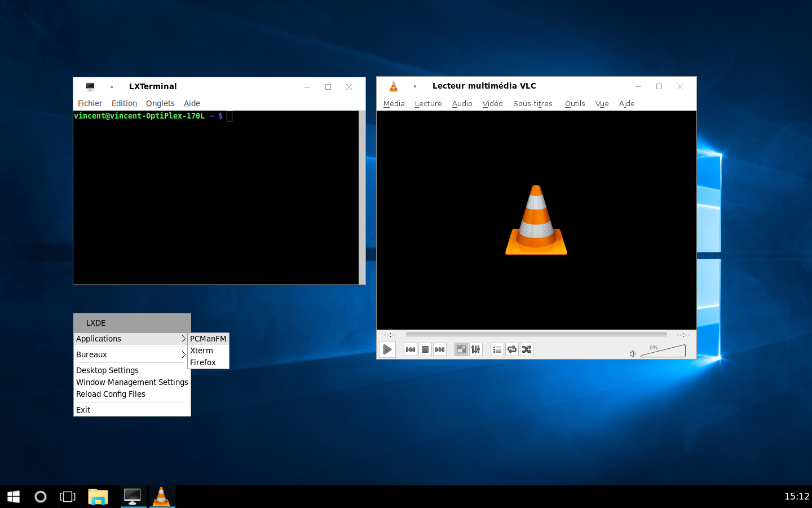This screenshot has height=508, width=812.
Task: Click the circle search icon on taskbar
Action: click(x=41, y=497)
